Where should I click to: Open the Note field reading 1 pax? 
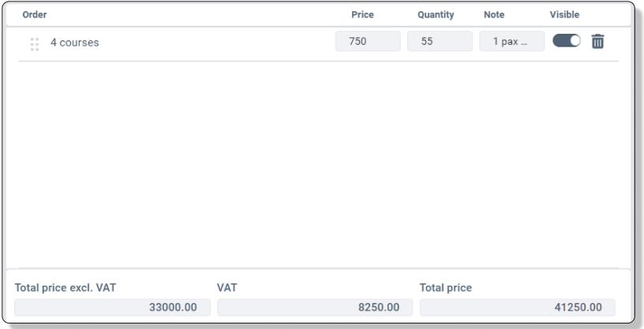pyautogui.click(x=511, y=42)
